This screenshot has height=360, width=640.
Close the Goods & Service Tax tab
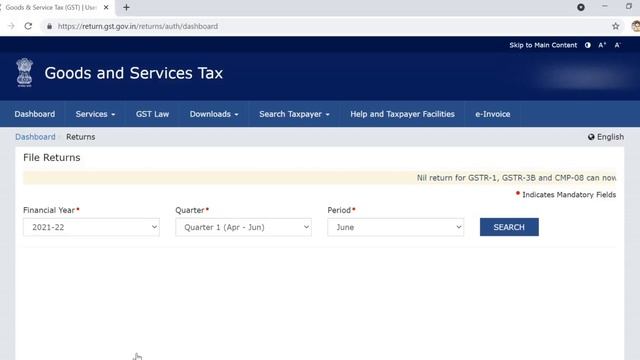(106, 7)
